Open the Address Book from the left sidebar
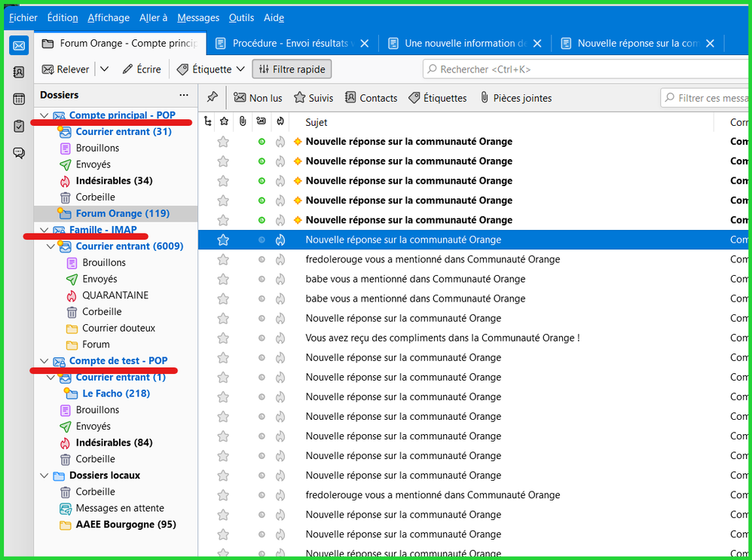Screen dimensions: 752x560 19,72
